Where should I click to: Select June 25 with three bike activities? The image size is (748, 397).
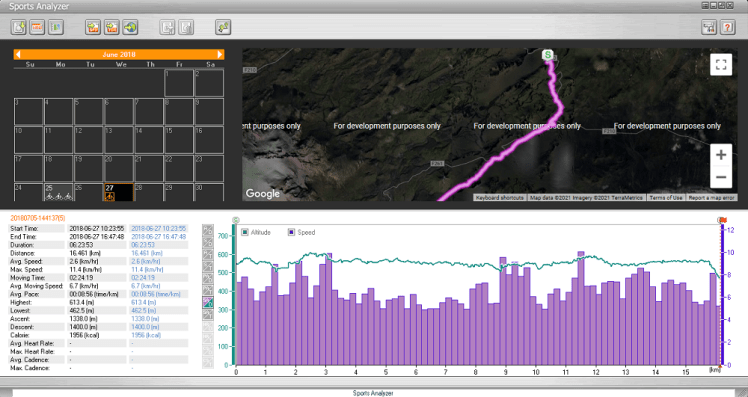click(x=59, y=192)
